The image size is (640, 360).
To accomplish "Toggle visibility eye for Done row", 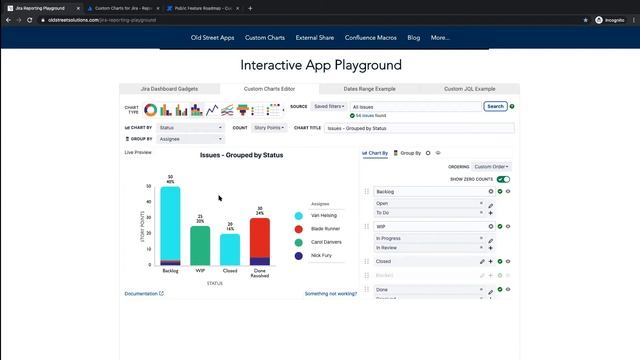I will click(x=508, y=289).
